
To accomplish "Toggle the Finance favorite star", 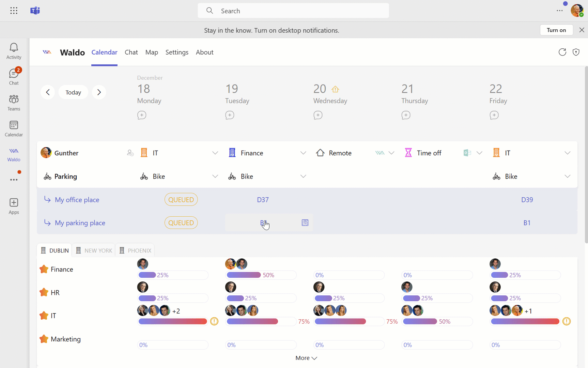I will [44, 269].
